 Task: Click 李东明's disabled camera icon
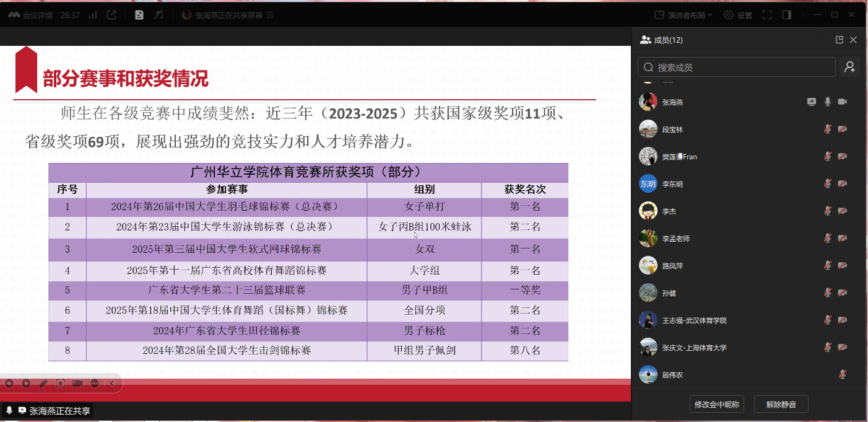click(843, 183)
